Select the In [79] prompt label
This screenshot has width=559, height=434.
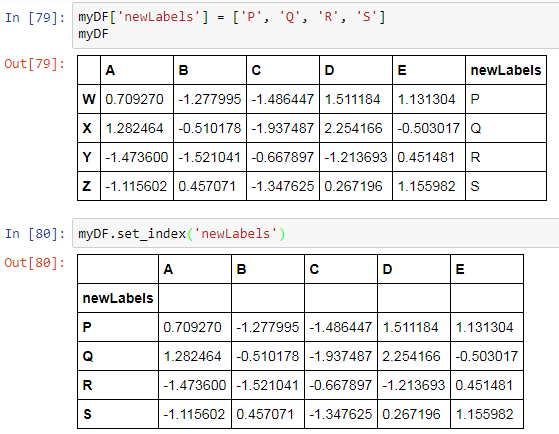tap(35, 17)
